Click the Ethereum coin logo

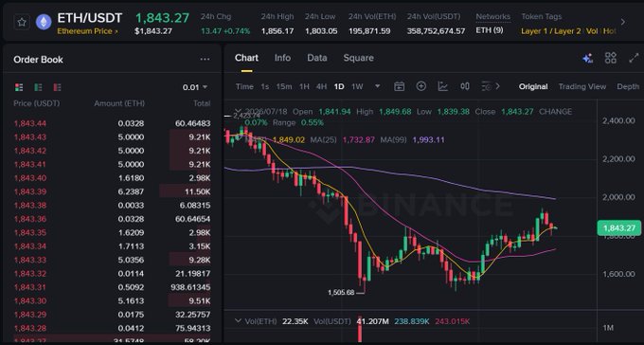[x=44, y=22]
